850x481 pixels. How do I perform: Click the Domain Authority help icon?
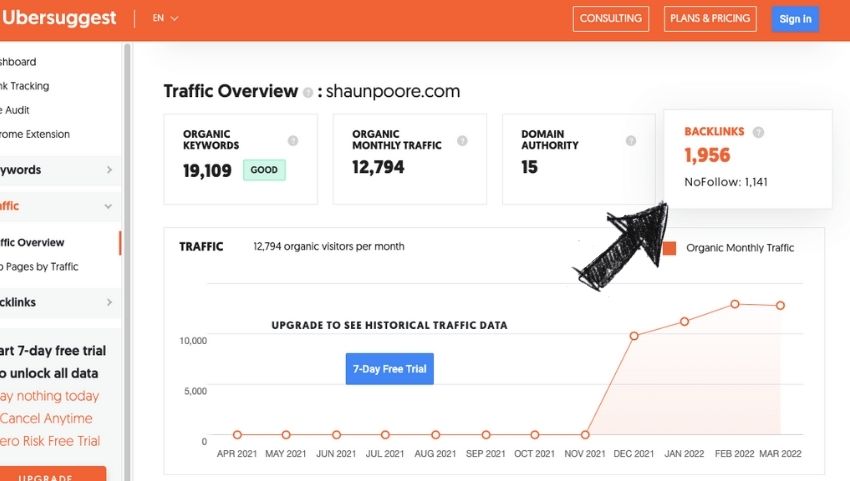pyautogui.click(x=631, y=140)
